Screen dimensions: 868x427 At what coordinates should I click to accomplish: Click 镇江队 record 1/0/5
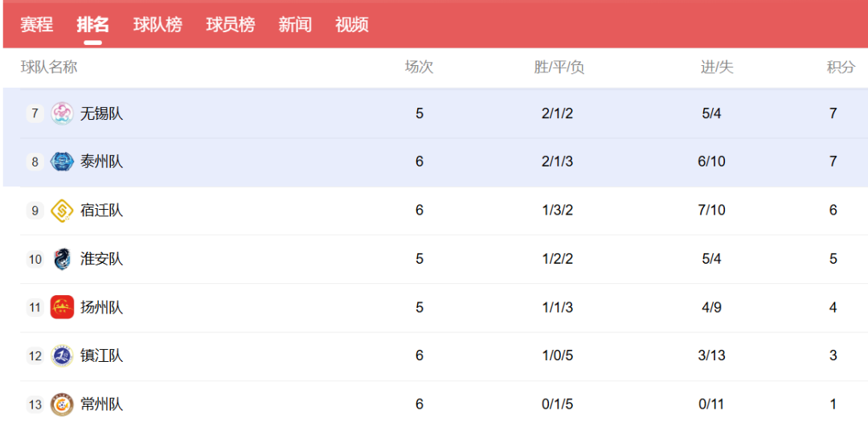[x=557, y=355]
